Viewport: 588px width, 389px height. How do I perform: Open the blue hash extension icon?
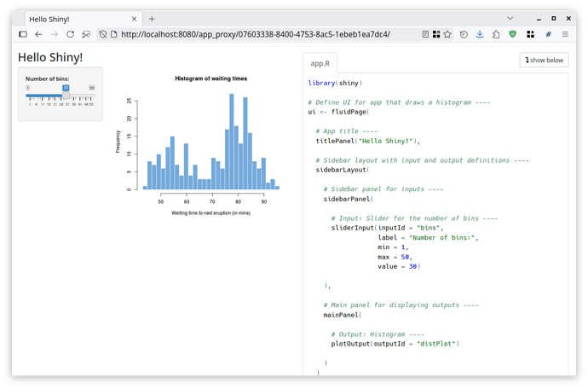(x=548, y=34)
